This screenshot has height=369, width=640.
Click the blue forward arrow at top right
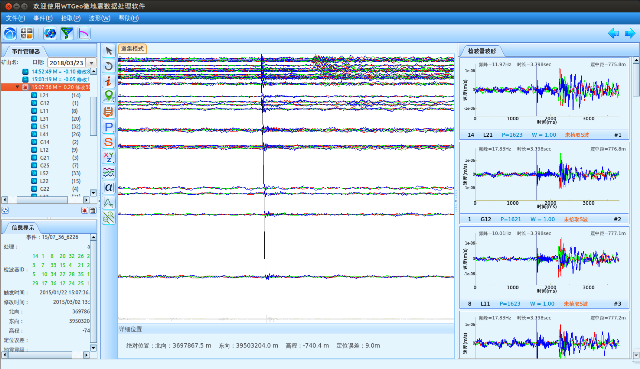630,33
